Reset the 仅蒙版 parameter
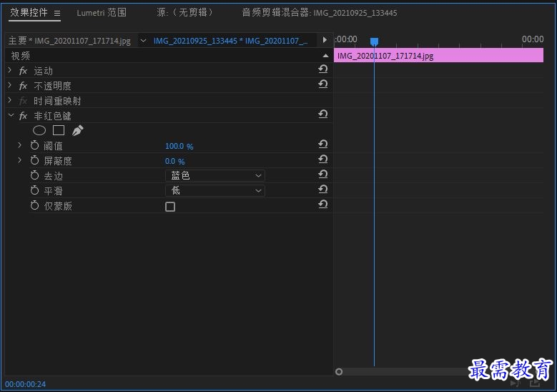This screenshot has width=557, height=392. point(323,205)
